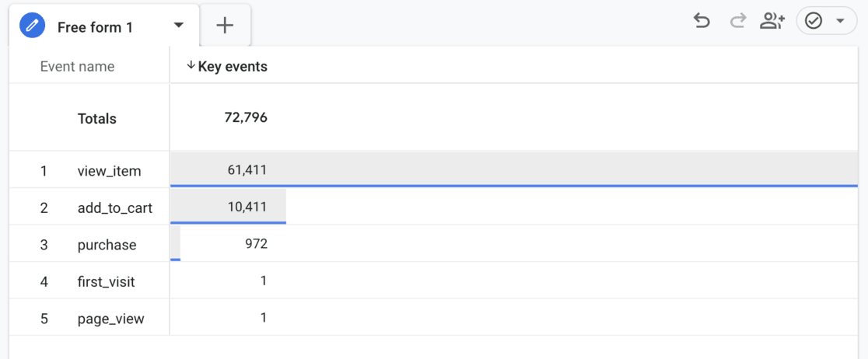Select the view_item row label

tap(109, 171)
